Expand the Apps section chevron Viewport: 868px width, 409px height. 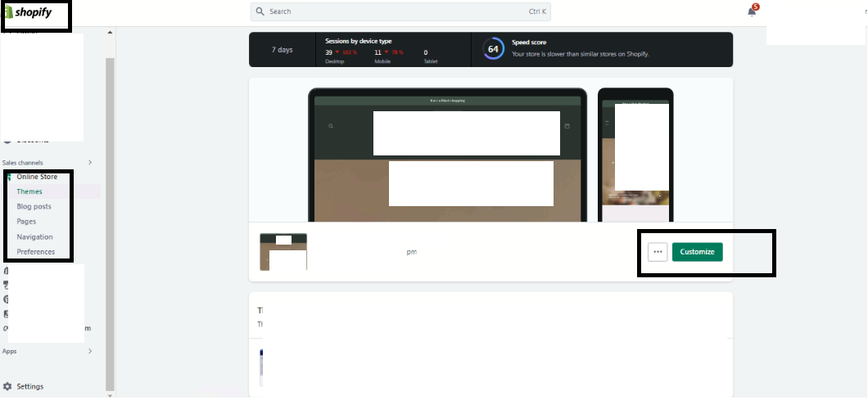[90, 351]
